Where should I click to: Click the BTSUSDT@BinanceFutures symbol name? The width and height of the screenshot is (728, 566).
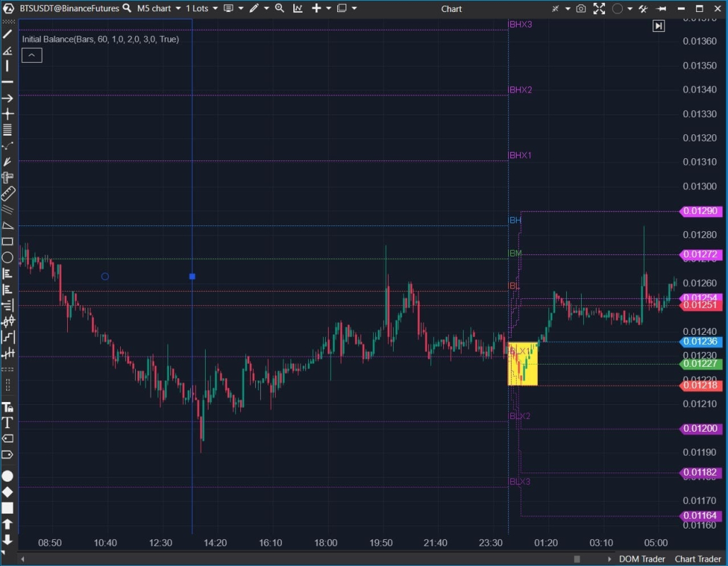point(69,8)
